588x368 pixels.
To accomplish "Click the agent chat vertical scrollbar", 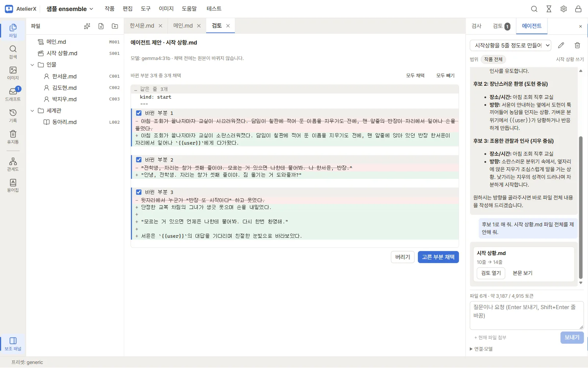I will pyautogui.click(x=581, y=208).
